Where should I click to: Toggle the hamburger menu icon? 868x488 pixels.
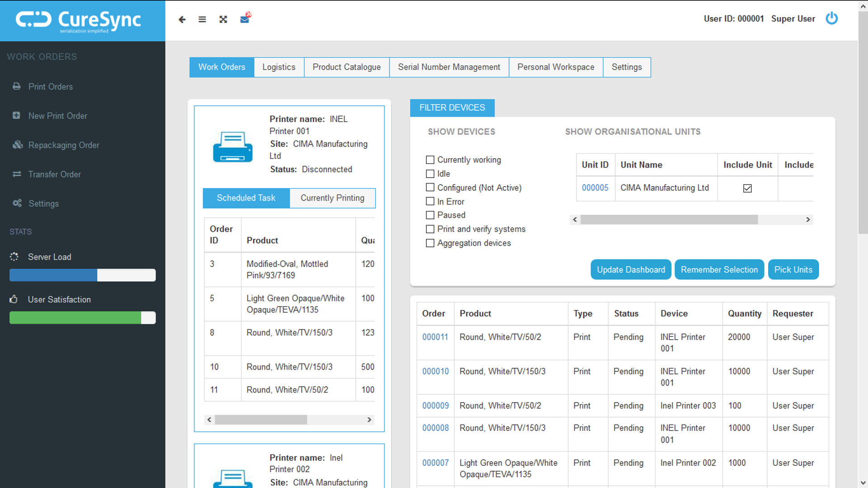[202, 19]
